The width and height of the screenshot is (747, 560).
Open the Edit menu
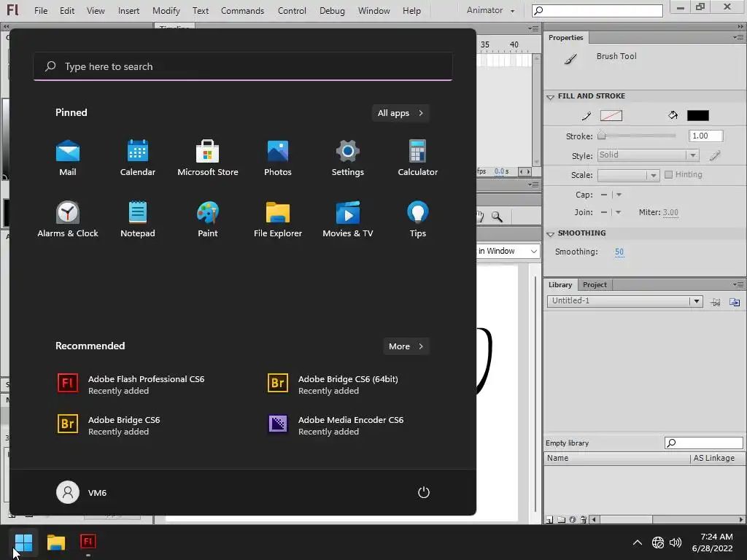pyautogui.click(x=66, y=10)
